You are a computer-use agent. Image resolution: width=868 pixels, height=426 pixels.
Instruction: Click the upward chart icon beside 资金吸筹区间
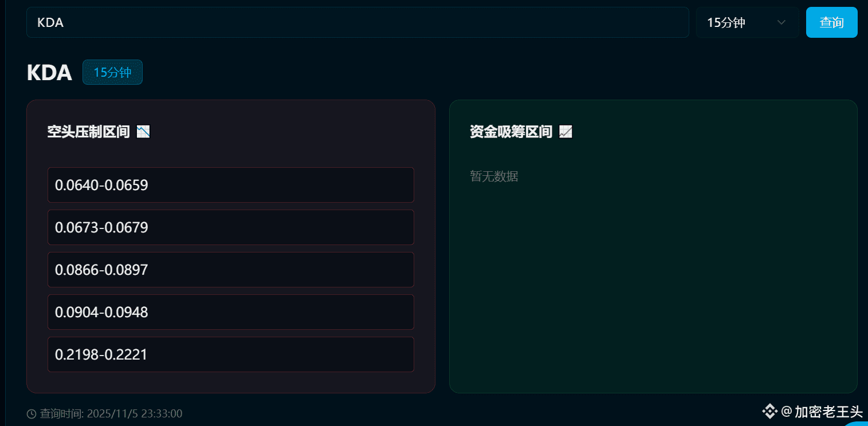click(565, 132)
